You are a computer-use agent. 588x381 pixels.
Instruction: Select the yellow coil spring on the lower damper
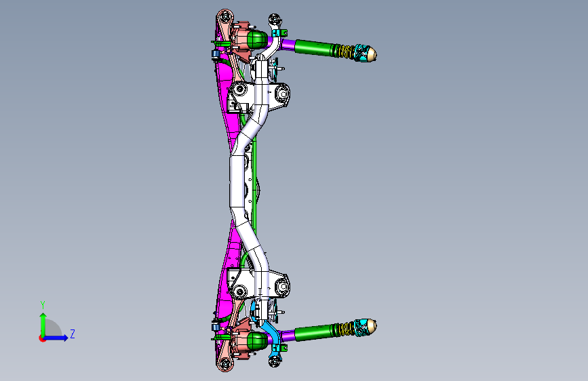pyautogui.click(x=346, y=329)
